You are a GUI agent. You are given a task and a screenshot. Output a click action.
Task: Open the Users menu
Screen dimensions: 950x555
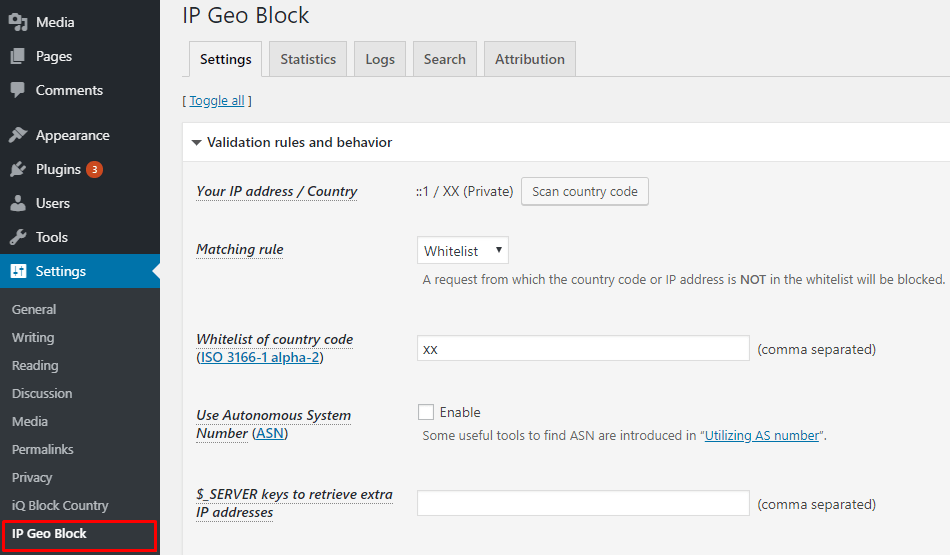[x=53, y=203]
